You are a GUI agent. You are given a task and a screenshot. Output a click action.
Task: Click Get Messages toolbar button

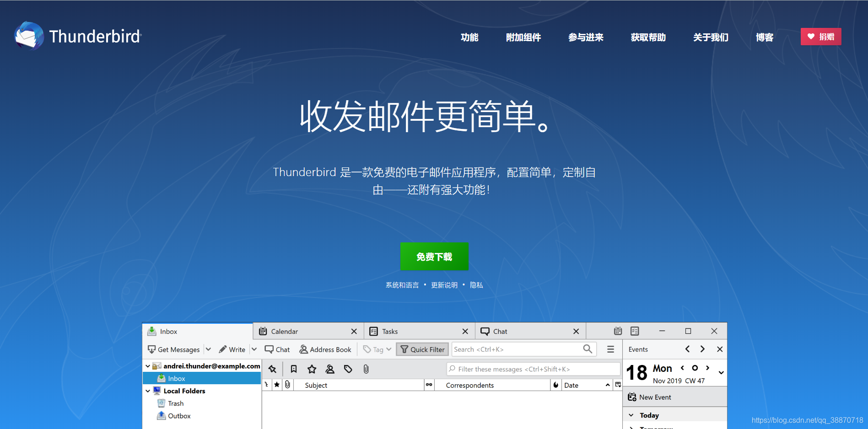pyautogui.click(x=174, y=349)
